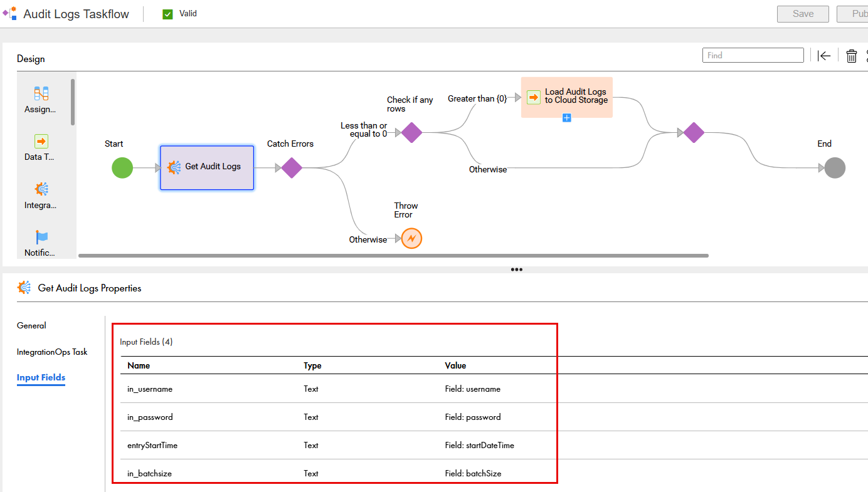This screenshot has height=492, width=868.
Task: Click the in_password field name
Action: click(150, 417)
